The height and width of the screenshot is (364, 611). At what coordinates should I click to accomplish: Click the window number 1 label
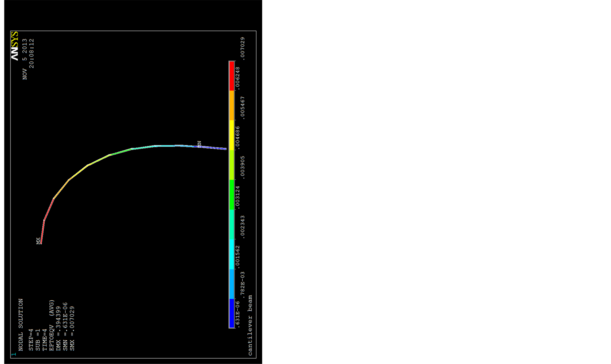click(x=14, y=354)
